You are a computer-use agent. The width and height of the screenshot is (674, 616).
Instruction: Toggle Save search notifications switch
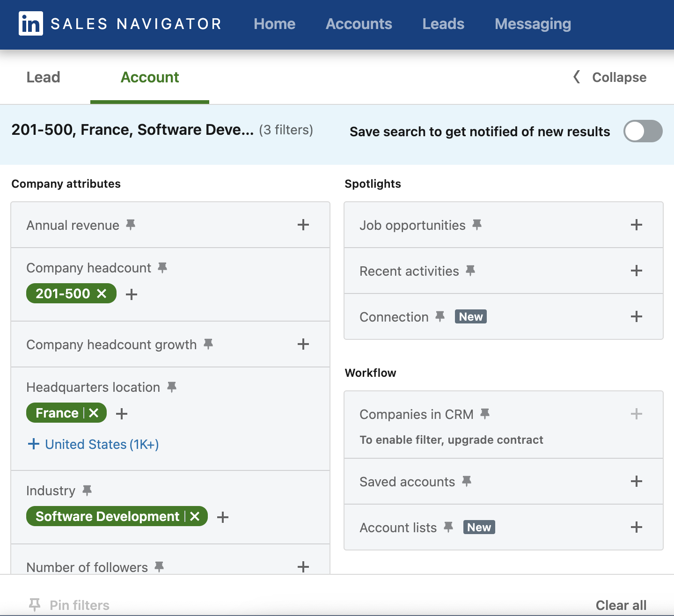click(643, 131)
